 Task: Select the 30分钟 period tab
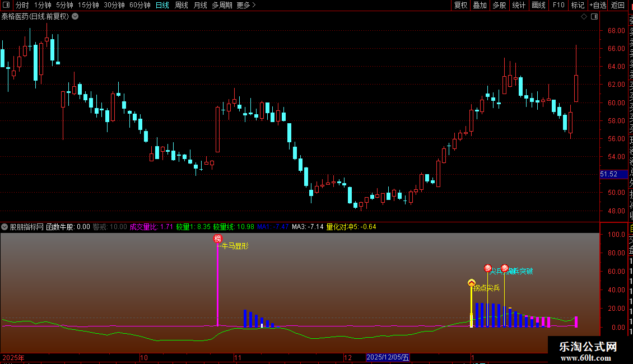(114, 5)
